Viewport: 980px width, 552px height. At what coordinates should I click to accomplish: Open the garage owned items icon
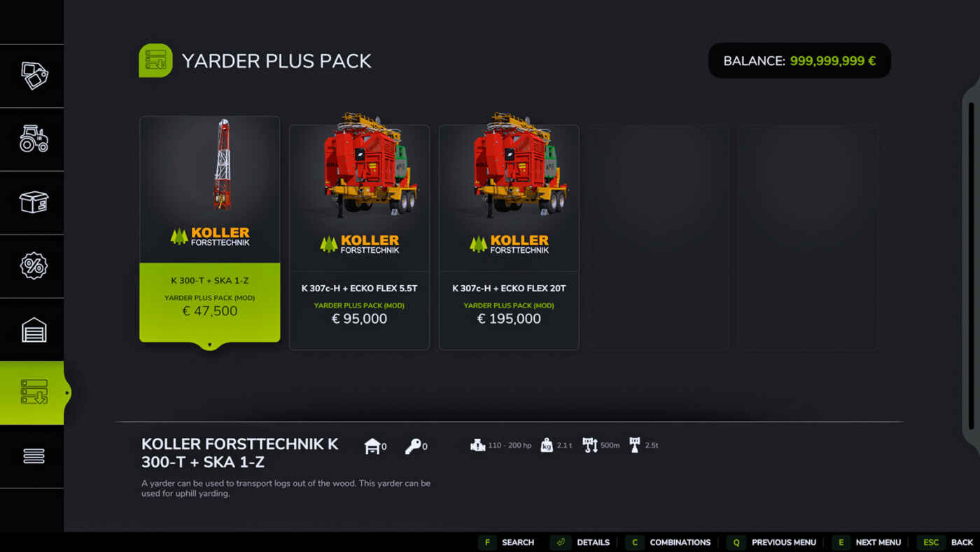[x=33, y=329]
